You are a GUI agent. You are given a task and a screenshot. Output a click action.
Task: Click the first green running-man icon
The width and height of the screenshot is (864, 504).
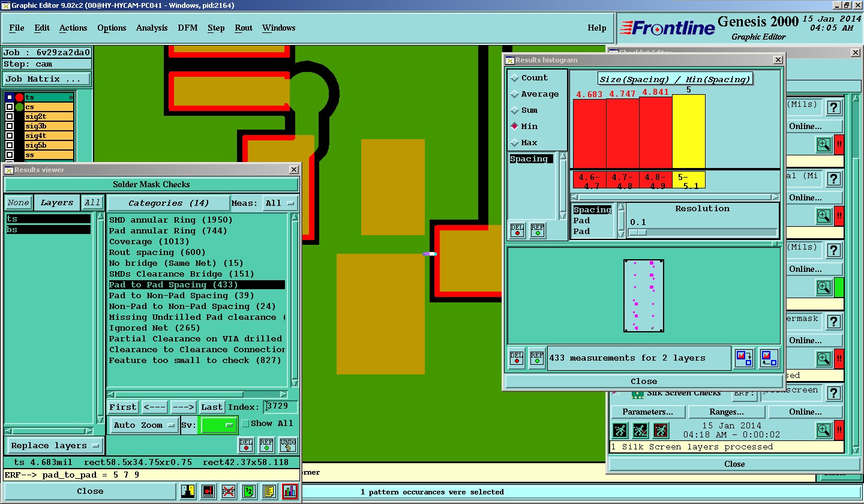[x=620, y=430]
